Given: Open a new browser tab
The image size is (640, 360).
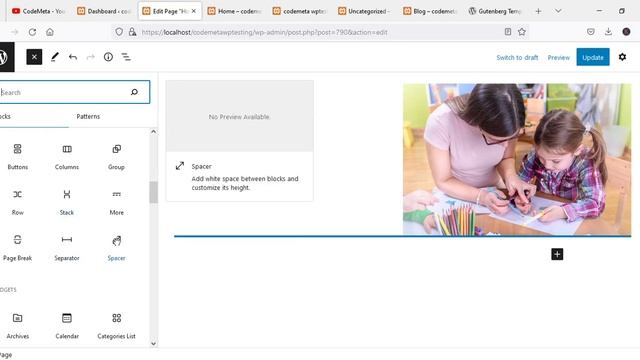Looking at the screenshot, I should pos(538,11).
